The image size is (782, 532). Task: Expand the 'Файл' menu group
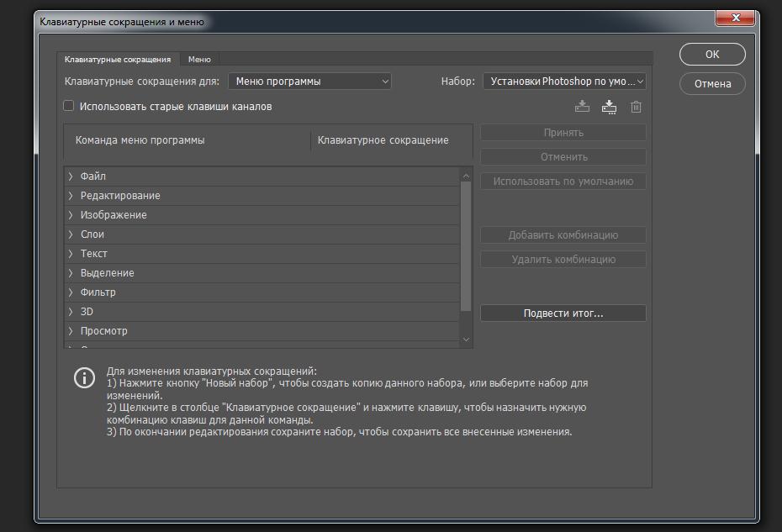click(x=71, y=176)
